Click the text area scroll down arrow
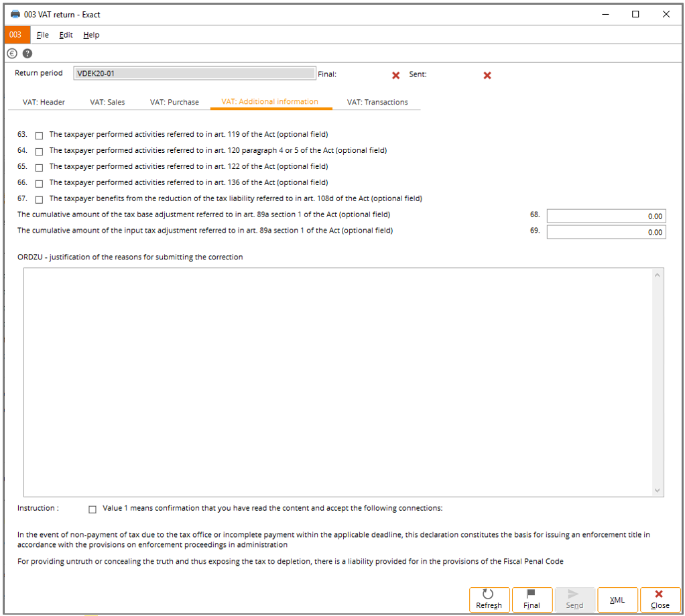This screenshot has width=685, height=616. 657,491
